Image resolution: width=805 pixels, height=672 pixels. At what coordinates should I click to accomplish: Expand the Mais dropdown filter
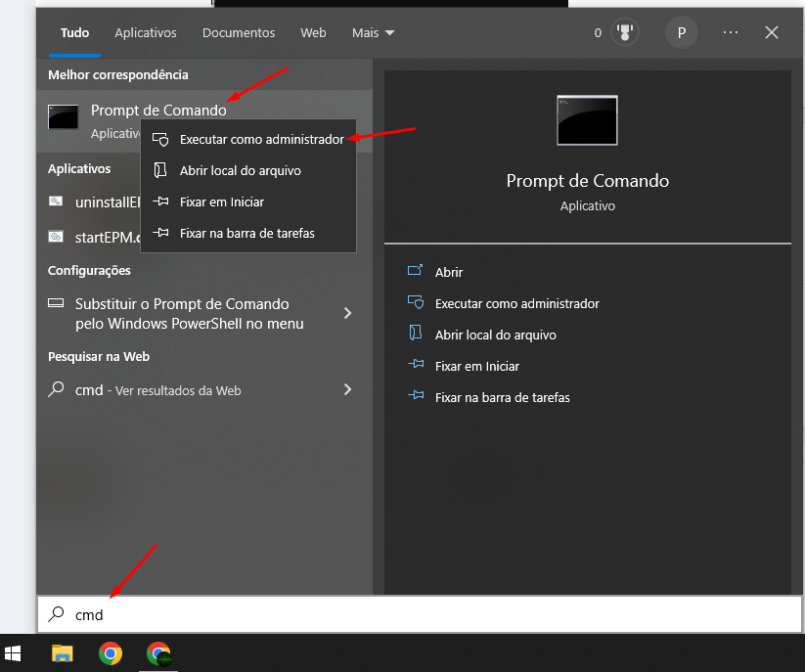[x=373, y=32]
